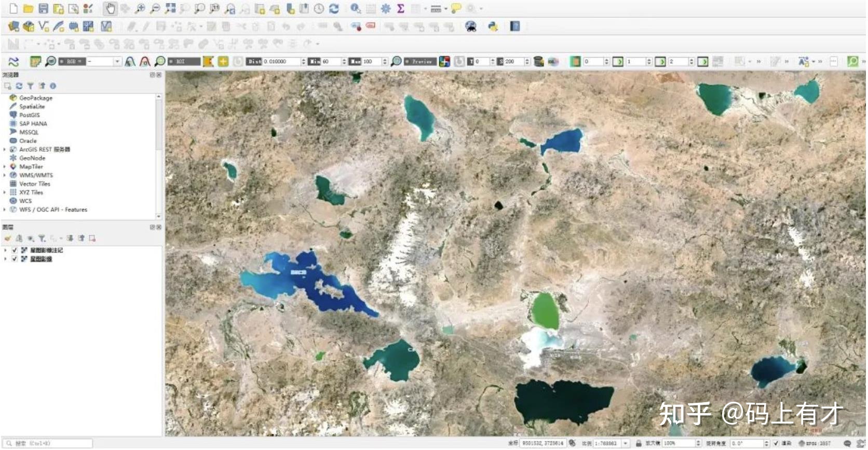
Task: Refresh the map canvas
Action: pyautogui.click(x=334, y=8)
